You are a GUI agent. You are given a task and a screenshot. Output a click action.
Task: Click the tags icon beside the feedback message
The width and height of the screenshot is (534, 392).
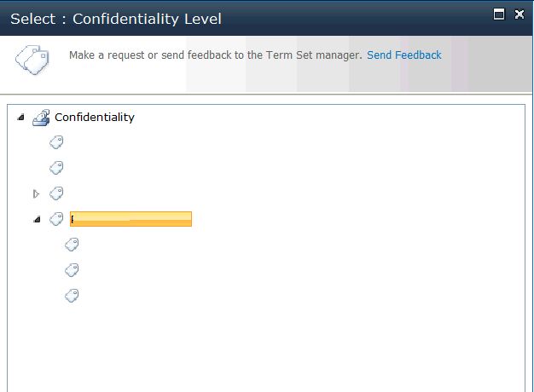click(x=32, y=61)
